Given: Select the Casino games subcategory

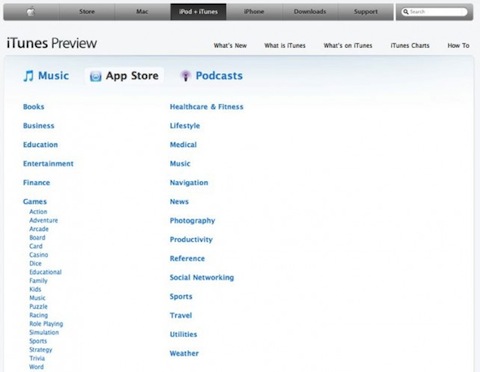Looking at the screenshot, I should coord(39,255).
